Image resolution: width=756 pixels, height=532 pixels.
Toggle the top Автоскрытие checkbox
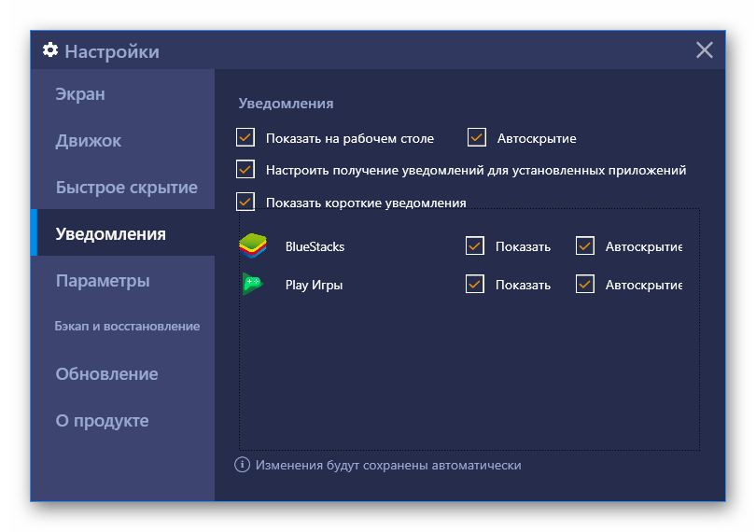click(x=476, y=137)
